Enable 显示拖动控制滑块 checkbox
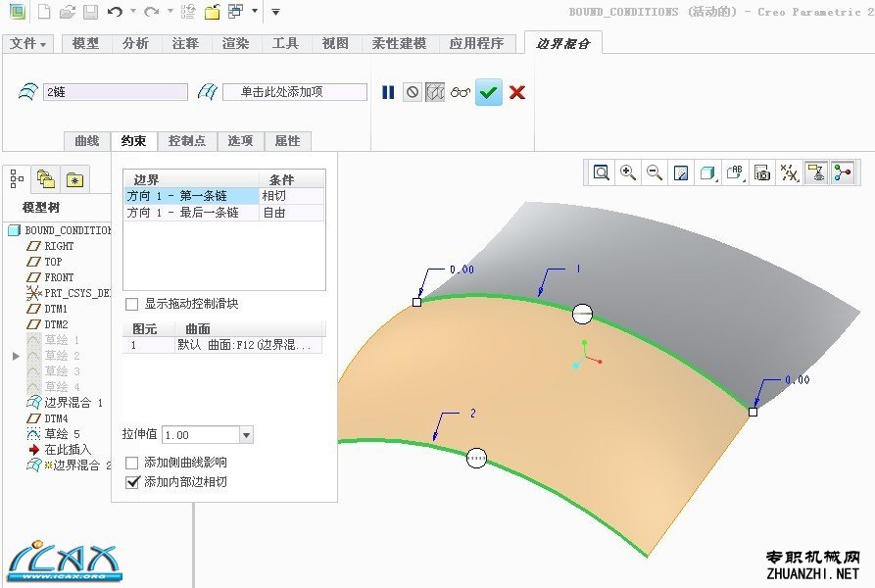 click(131, 304)
